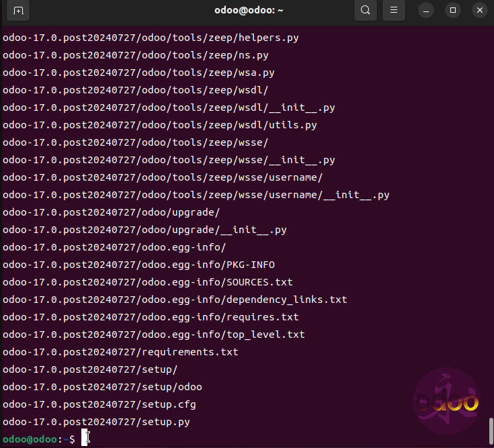The height and width of the screenshot is (448, 494).
Task: Click the search magnifier icon
Action: click(365, 10)
